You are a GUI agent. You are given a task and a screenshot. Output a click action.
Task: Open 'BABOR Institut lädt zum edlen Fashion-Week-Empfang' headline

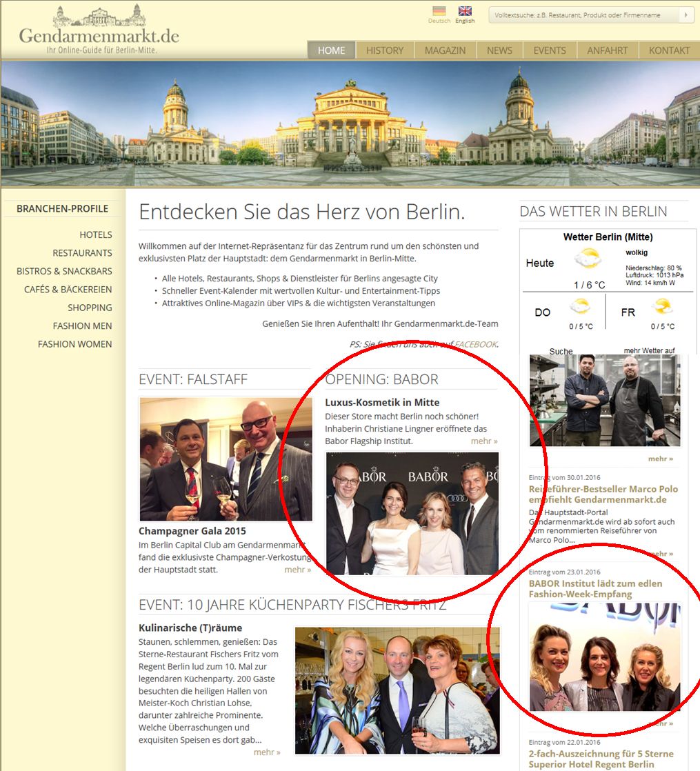595,588
